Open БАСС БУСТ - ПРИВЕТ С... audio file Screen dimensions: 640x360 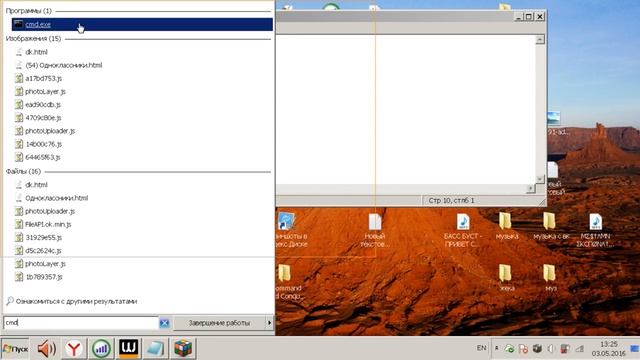[462, 230]
